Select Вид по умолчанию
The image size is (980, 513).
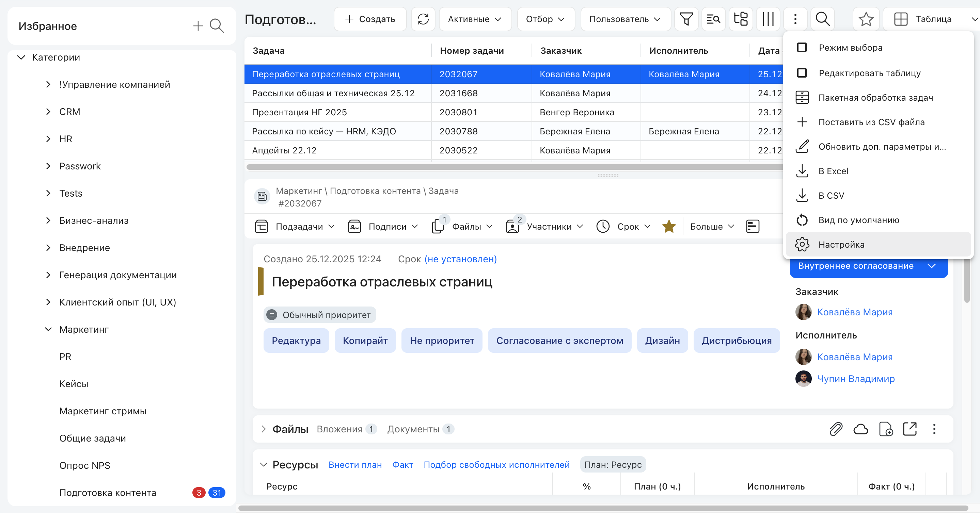pos(878,220)
